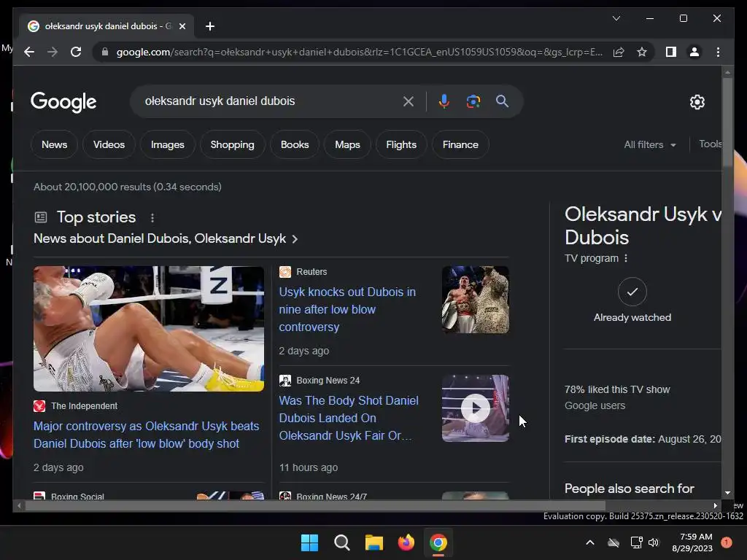The image size is (747, 560).
Task: Close the oleksandr usyk daniel dubois tab
Action: pos(182,26)
